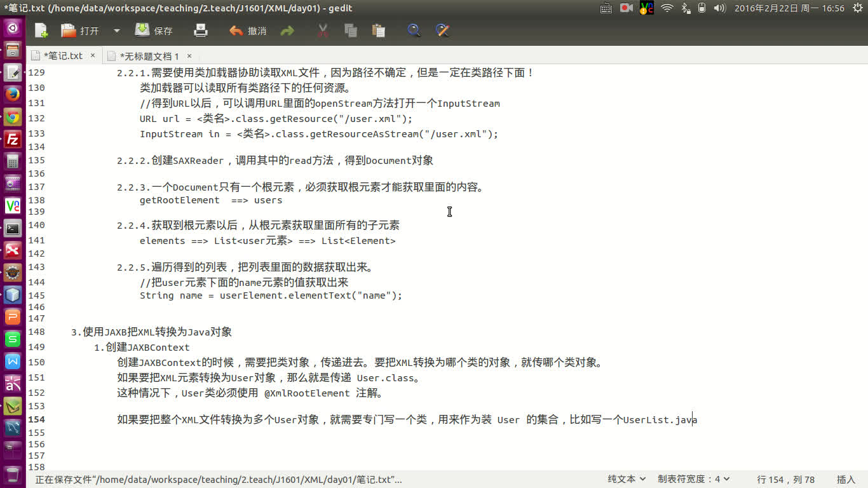Click the 打开 open button
This screenshot has height=488, width=868.
tap(81, 30)
